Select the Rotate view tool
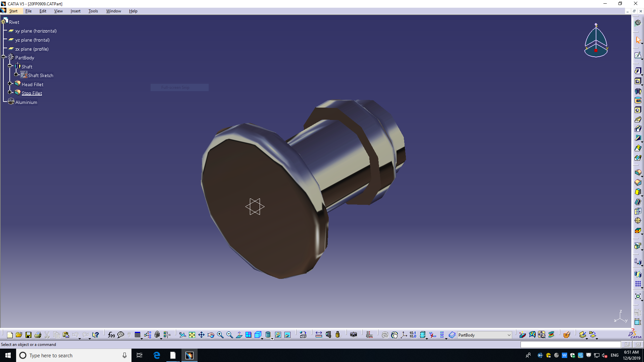The width and height of the screenshot is (644, 362). tap(211, 335)
